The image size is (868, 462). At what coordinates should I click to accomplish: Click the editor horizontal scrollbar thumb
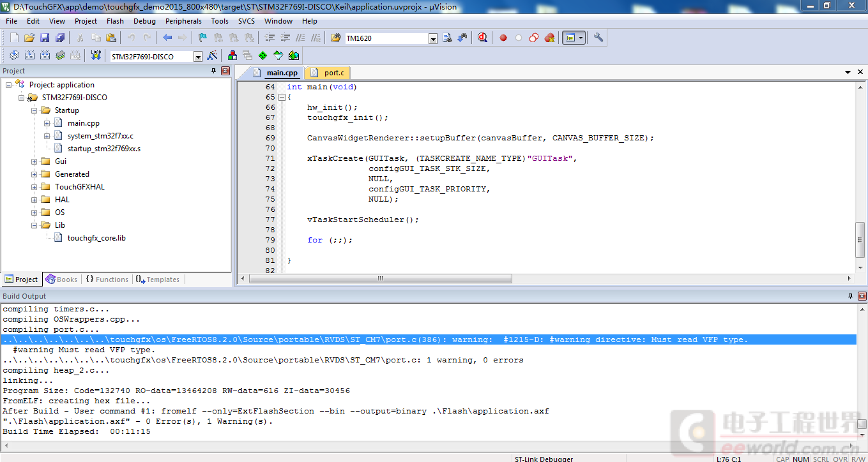[381, 279]
